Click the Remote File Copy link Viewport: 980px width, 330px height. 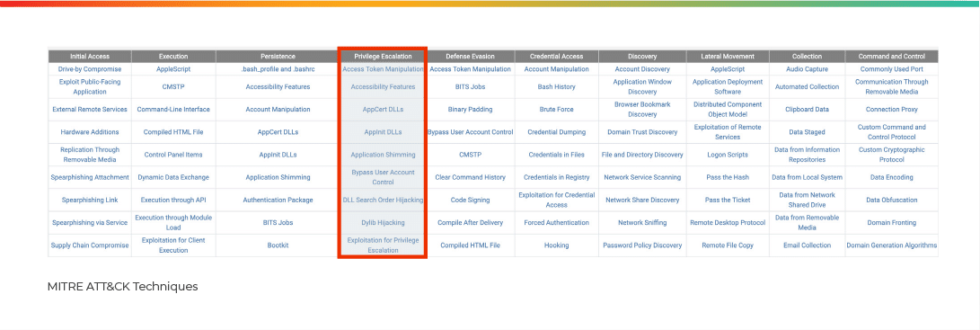(x=728, y=245)
